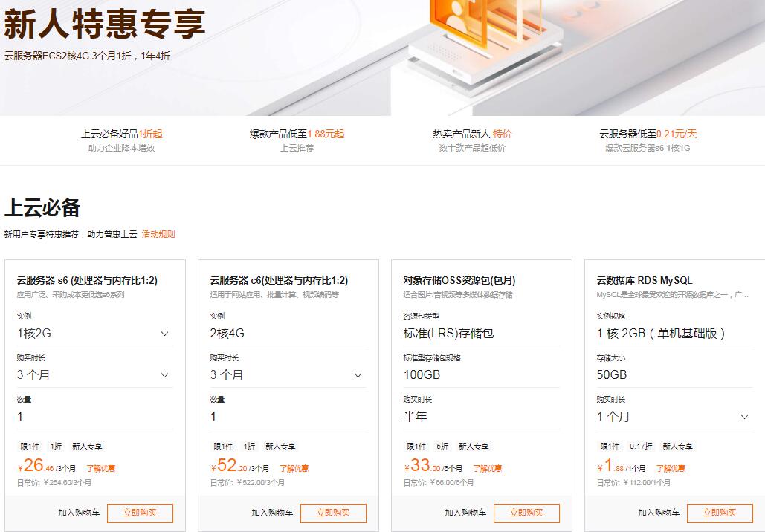Click 加入购物车 on the c6 server card
The width and height of the screenshot is (765, 532).
click(272, 513)
